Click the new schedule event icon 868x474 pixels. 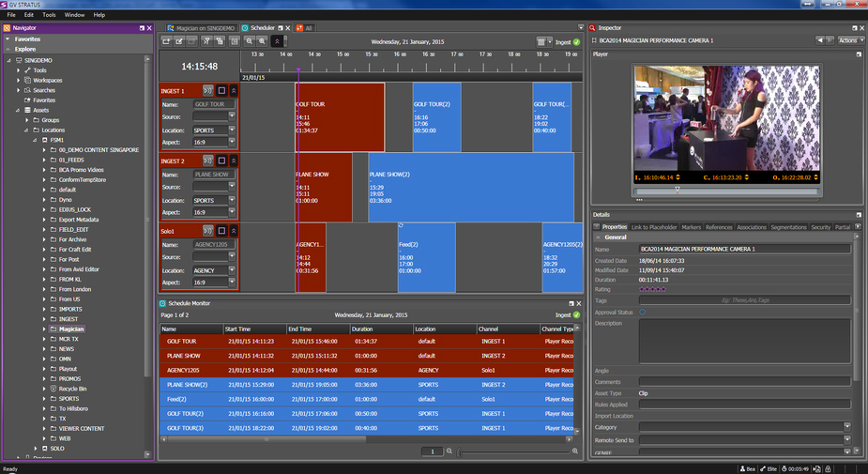click(x=166, y=41)
